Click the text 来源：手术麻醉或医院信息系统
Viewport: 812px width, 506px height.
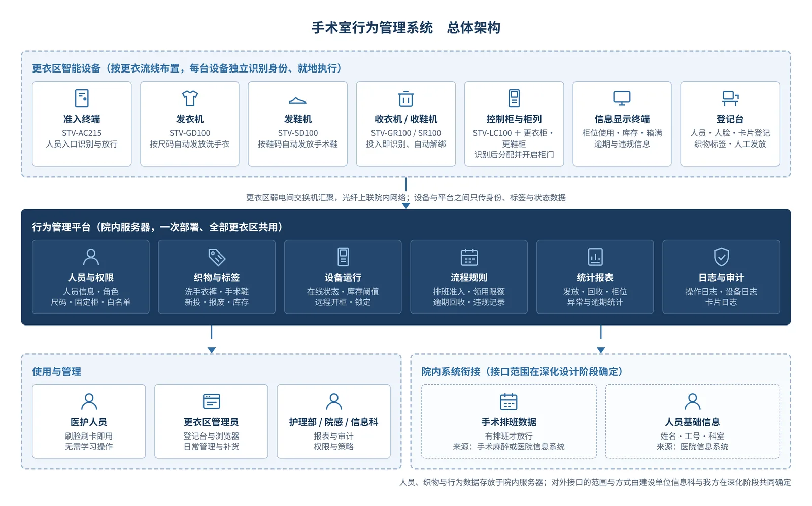click(509, 447)
